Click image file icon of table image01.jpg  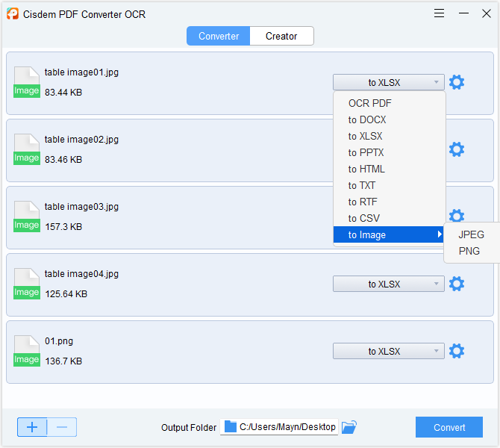coord(27,82)
